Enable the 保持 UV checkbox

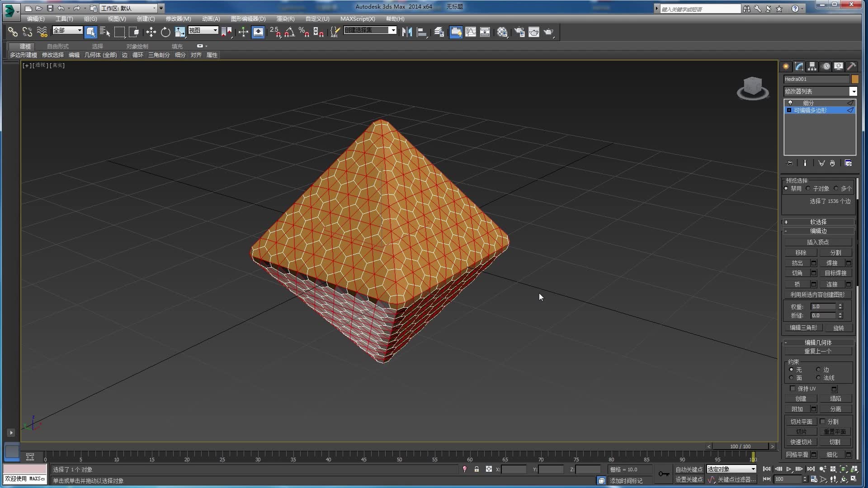(792, 389)
